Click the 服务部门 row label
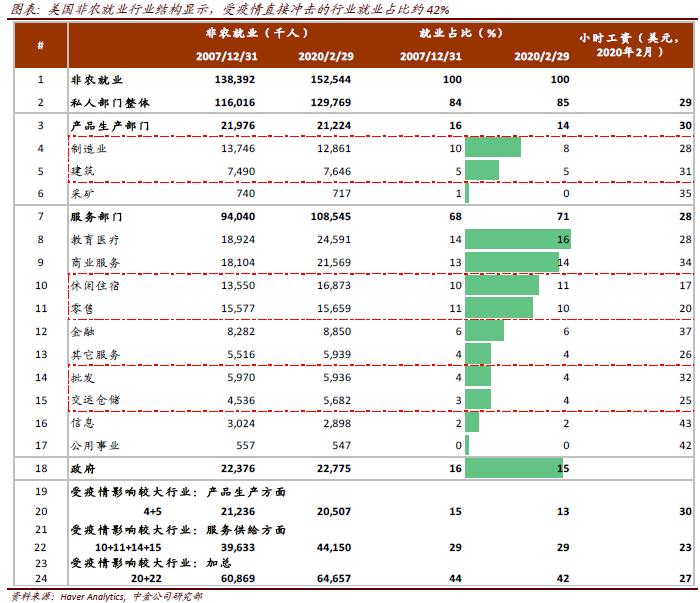The height and width of the screenshot is (603, 700). click(x=92, y=217)
